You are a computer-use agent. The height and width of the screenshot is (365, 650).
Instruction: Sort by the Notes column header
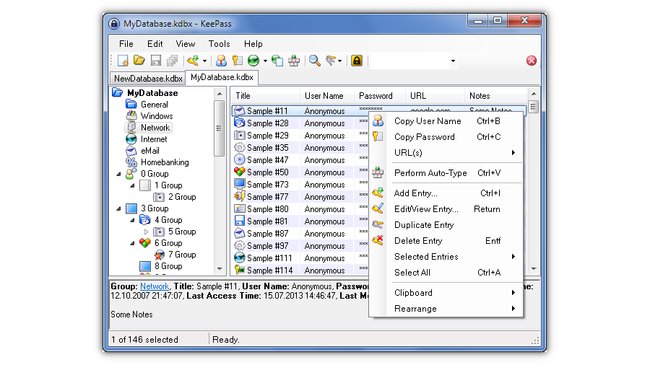tap(496, 96)
